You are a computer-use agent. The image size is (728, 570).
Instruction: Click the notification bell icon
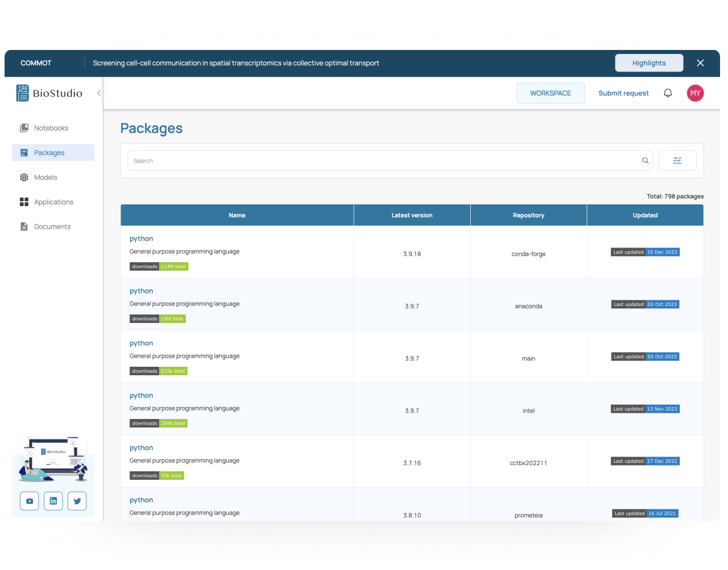668,93
